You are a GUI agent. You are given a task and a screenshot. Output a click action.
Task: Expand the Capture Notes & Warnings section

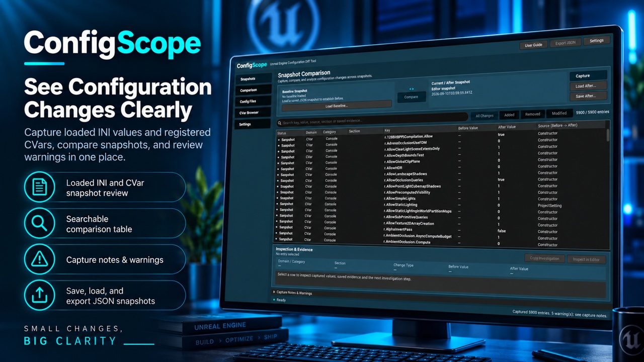coord(294,293)
